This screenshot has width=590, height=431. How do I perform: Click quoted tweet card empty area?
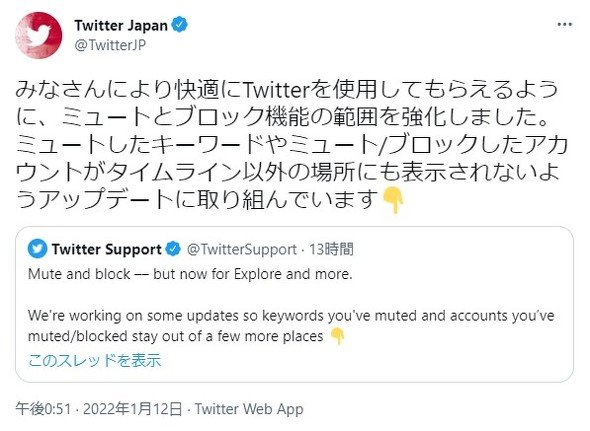452,361
